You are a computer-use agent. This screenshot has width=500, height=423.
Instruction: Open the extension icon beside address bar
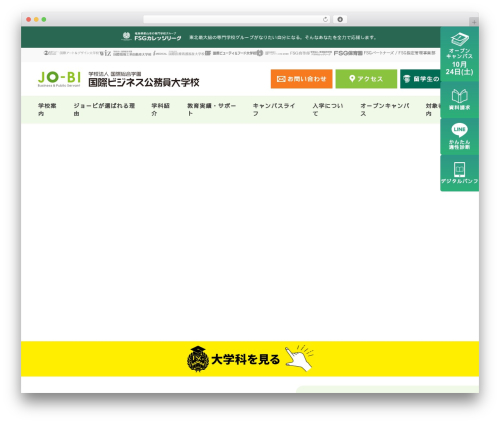340,19
